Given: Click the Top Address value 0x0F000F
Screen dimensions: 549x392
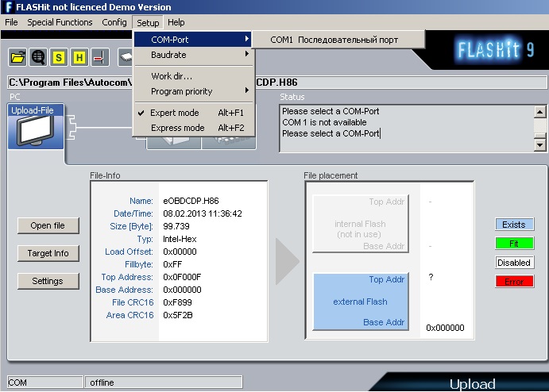Looking at the screenshot, I should coord(182,277).
